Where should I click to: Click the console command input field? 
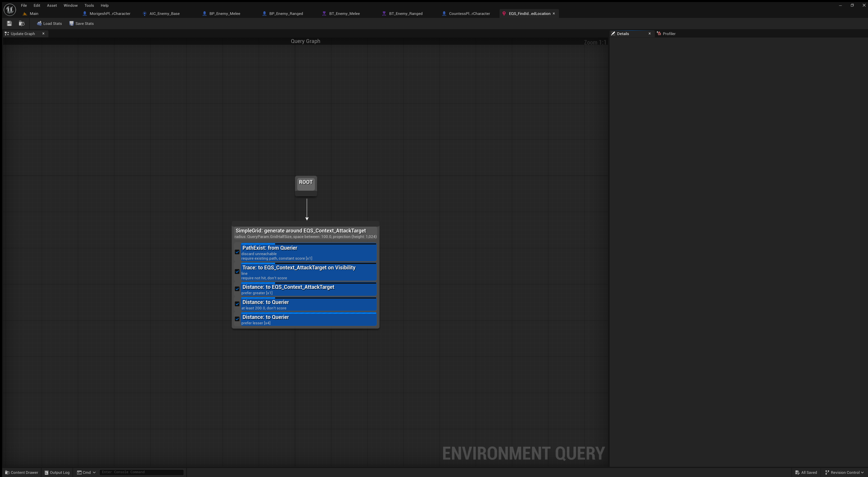pos(142,472)
